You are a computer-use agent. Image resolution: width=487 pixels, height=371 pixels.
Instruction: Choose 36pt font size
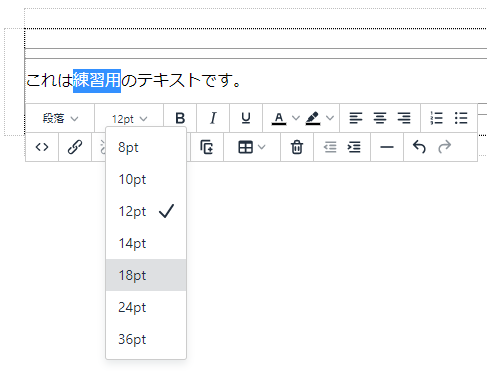tap(146, 339)
